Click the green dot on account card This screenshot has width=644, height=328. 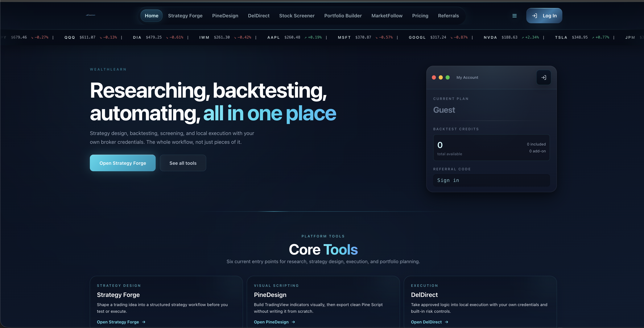[x=448, y=77]
